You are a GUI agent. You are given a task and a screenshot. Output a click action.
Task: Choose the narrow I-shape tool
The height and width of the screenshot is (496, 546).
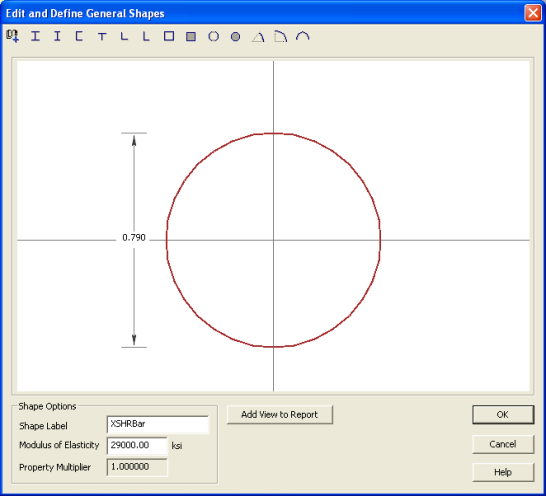pyautogui.click(x=57, y=36)
